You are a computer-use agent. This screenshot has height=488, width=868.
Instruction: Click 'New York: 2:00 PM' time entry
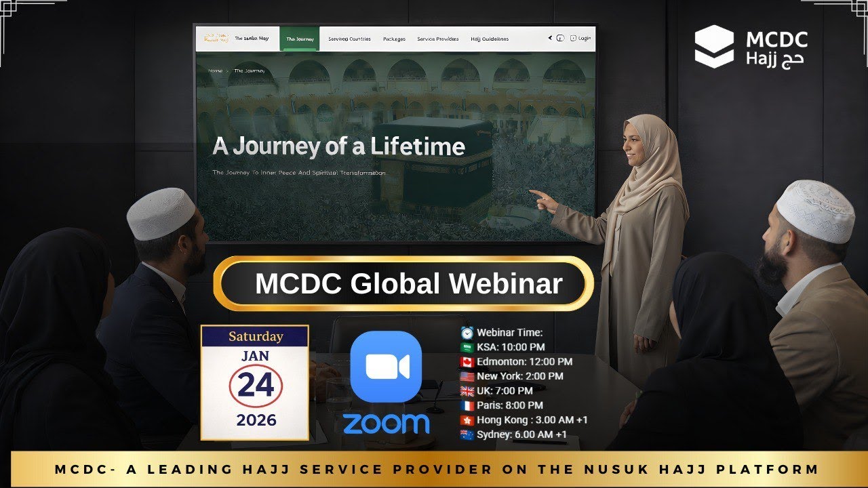pyautogui.click(x=520, y=376)
